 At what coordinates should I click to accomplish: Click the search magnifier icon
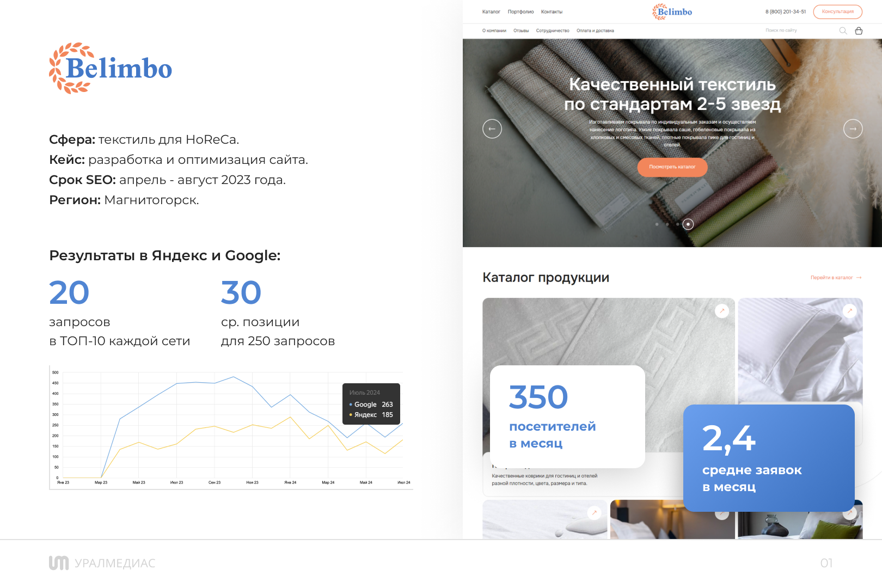(843, 31)
